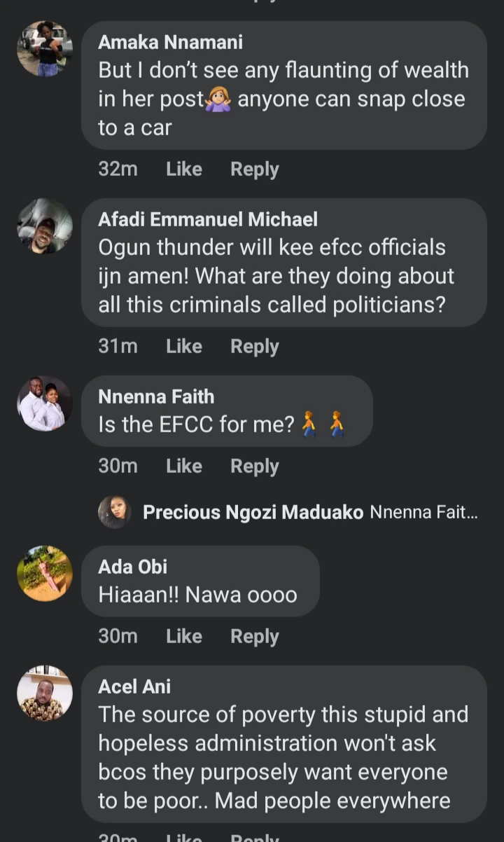Open the Ada Obi name link

pos(133,567)
